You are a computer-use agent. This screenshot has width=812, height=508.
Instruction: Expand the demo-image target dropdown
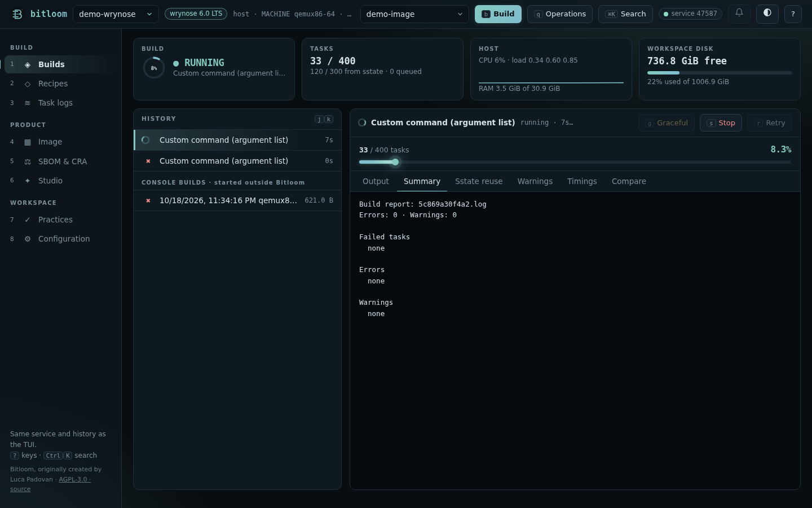(414, 14)
